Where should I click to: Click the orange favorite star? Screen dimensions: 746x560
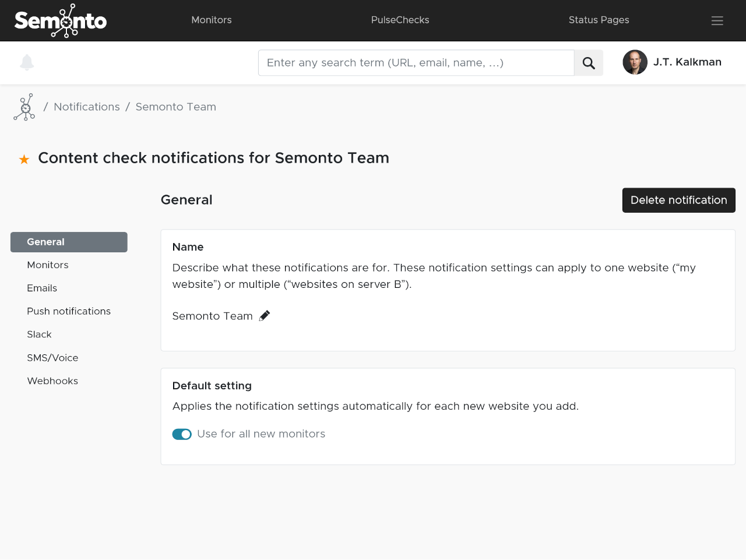point(24,159)
